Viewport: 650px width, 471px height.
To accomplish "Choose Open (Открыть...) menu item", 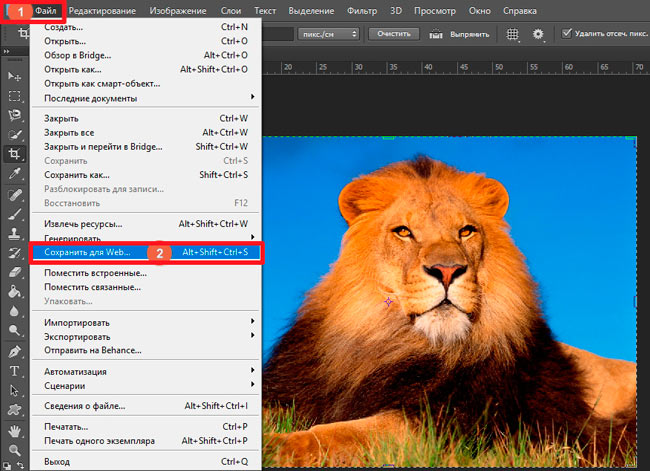I will pyautogui.click(x=146, y=41).
